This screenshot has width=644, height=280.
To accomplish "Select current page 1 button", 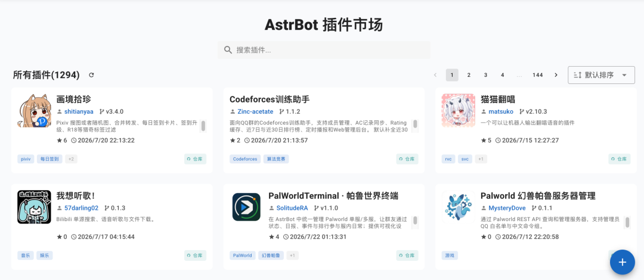I will pyautogui.click(x=452, y=74).
